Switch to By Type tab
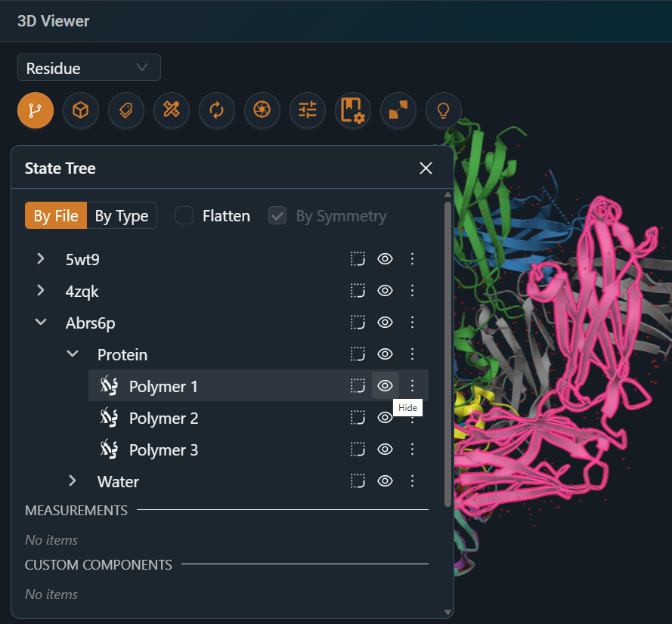This screenshot has width=672, height=624. [122, 216]
